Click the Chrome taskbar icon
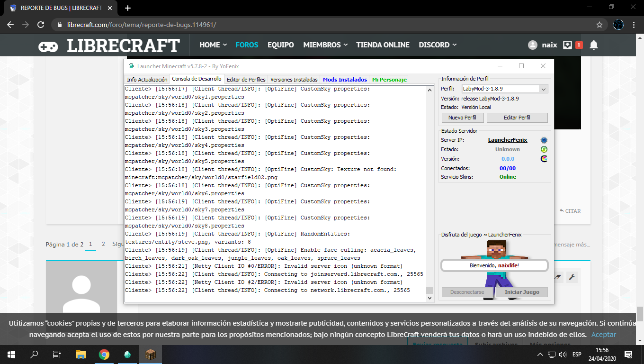644x364 pixels. (104, 354)
